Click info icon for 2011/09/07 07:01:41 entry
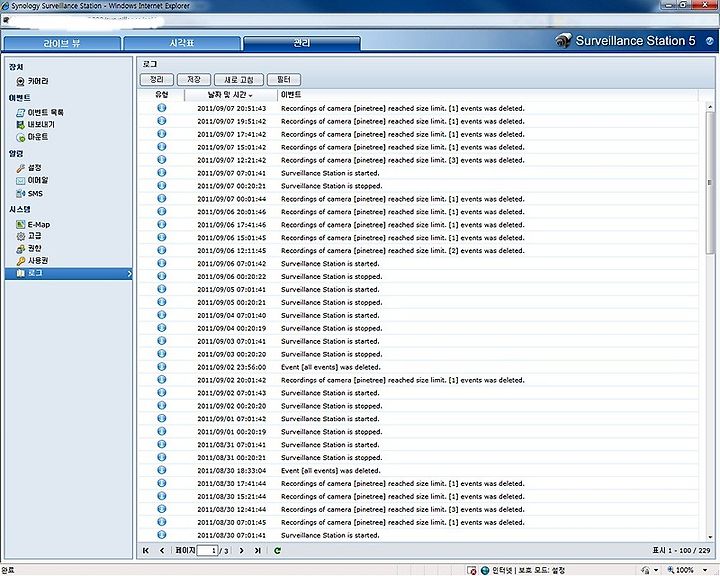 (162, 173)
